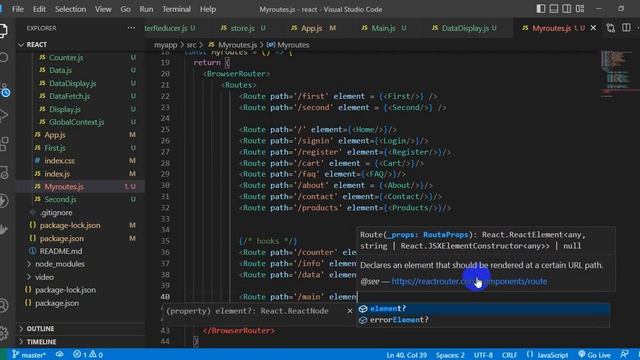Screen dimensions: 640x360
Task: Click the Ln 40, Col 39 status item
Action: coord(406,355)
